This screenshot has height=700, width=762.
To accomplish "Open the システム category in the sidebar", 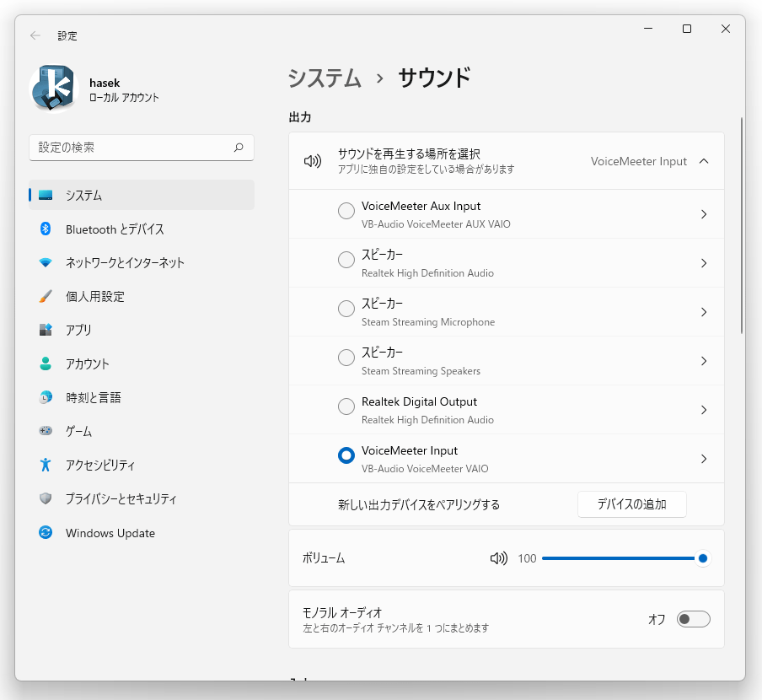I will tap(142, 195).
